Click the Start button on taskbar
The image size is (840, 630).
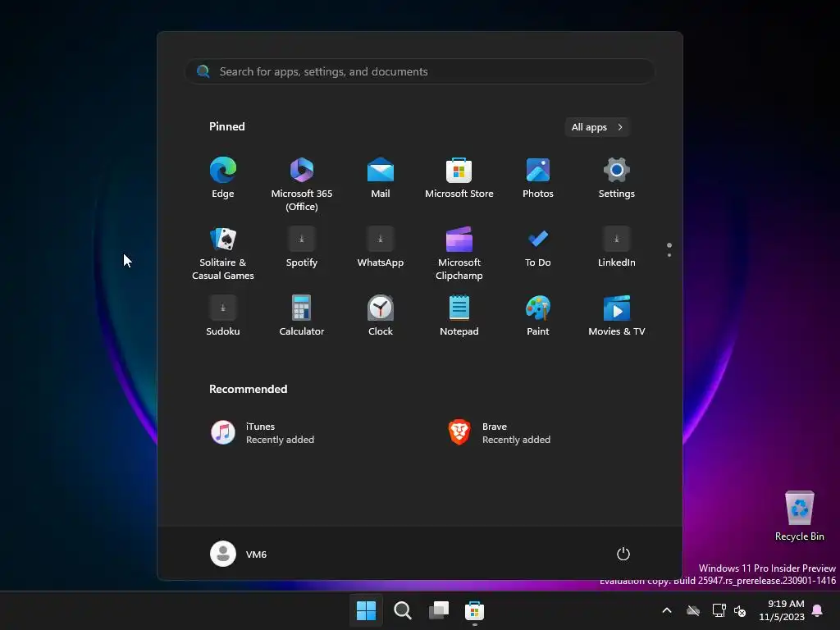pyautogui.click(x=367, y=610)
